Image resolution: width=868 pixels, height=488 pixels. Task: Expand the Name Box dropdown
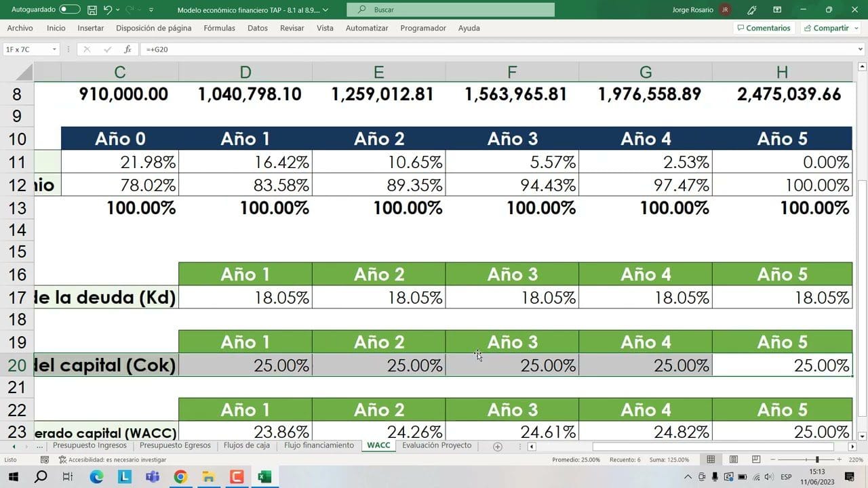pyautogui.click(x=54, y=49)
